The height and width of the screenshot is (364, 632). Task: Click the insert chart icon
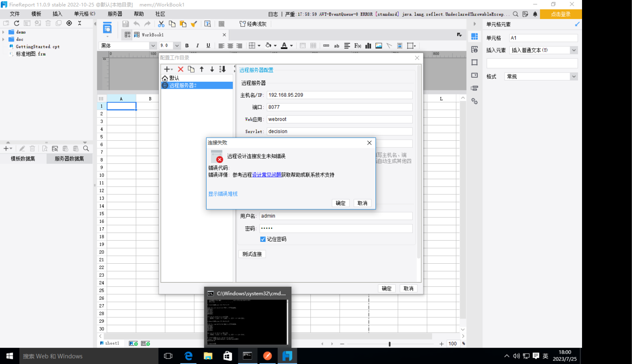click(368, 46)
